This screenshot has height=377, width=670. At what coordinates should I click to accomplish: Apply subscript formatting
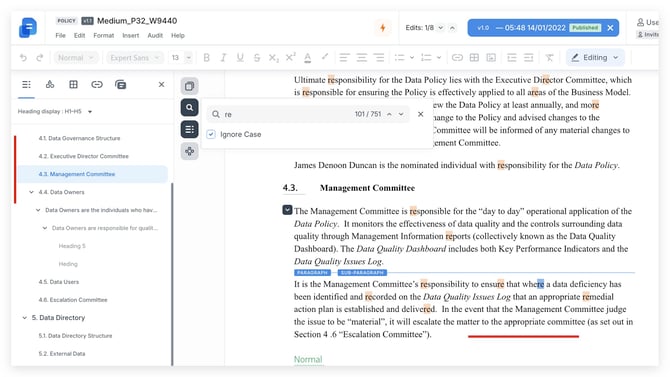pos(273,58)
